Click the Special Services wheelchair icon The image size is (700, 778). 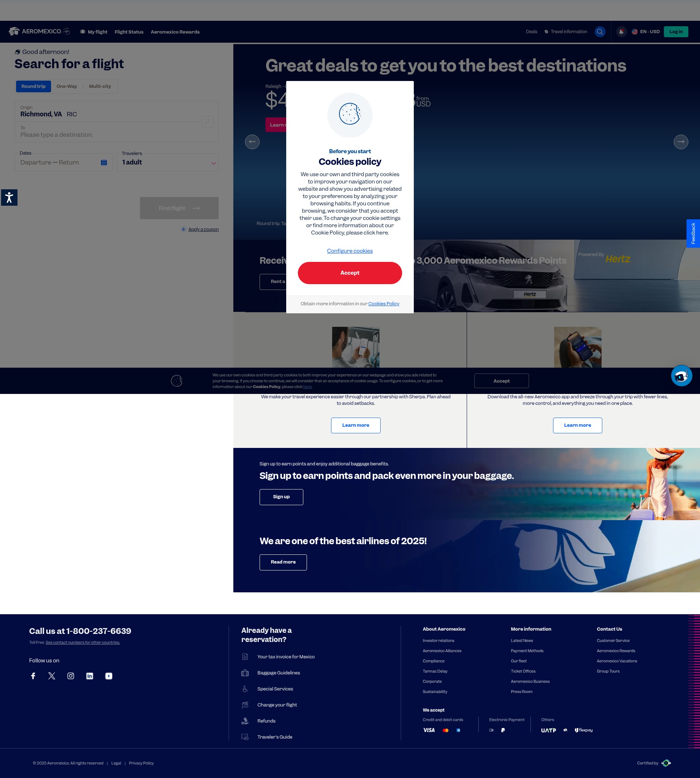click(x=245, y=689)
